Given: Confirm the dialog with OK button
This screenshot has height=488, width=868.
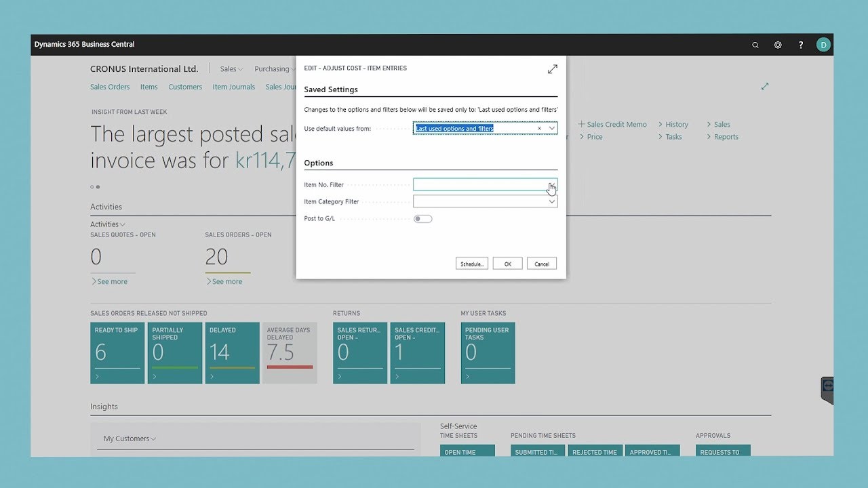Looking at the screenshot, I should (507, 264).
